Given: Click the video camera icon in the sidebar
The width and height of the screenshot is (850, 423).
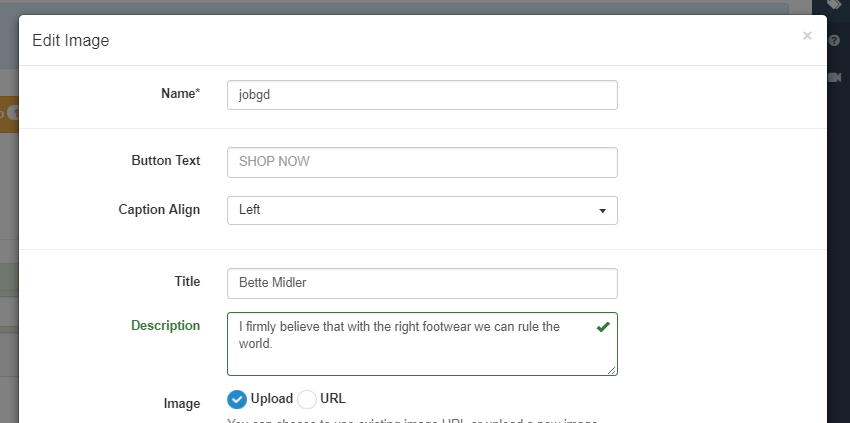Looking at the screenshot, I should click(x=834, y=77).
